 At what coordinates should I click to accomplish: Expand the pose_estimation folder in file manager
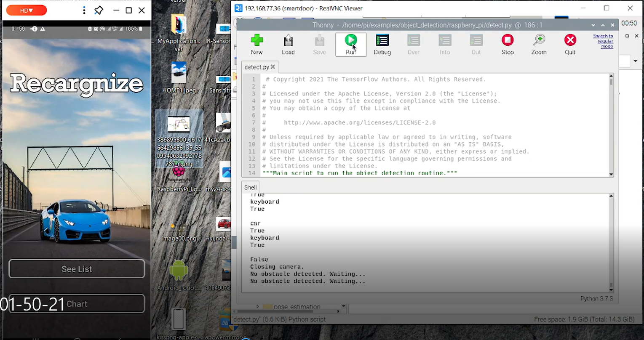(257, 307)
